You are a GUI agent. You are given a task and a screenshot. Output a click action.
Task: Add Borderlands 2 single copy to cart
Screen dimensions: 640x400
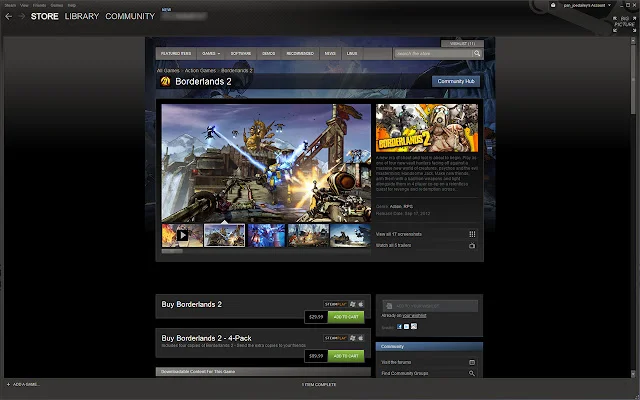coord(346,317)
